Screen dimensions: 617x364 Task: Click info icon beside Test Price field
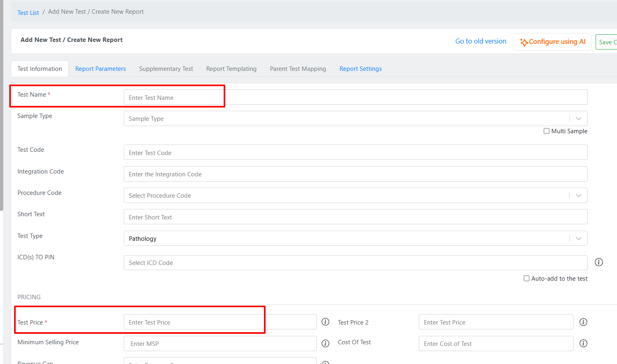click(326, 322)
